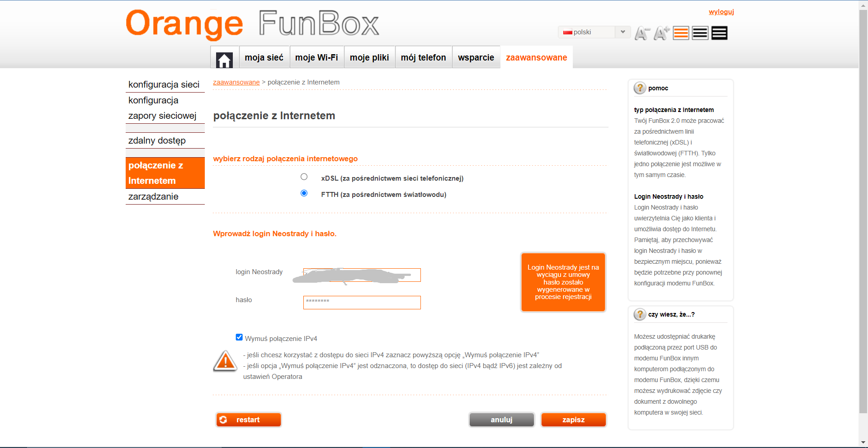This screenshot has height=448, width=868.
Task: Select xDSL connection type
Action: click(304, 177)
